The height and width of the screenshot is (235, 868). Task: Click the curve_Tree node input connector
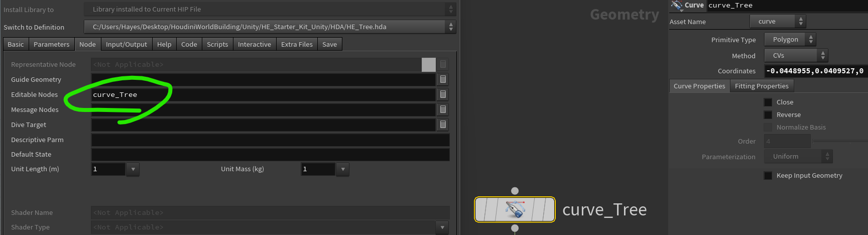pyautogui.click(x=515, y=191)
